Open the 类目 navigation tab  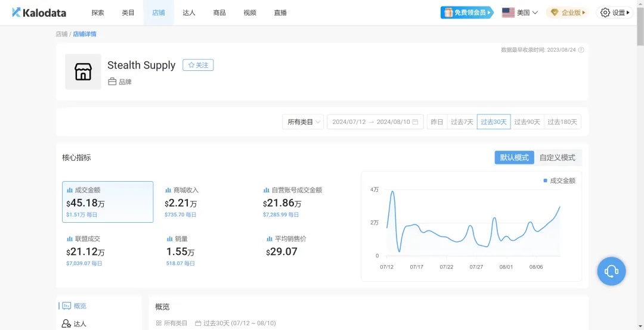tap(128, 13)
